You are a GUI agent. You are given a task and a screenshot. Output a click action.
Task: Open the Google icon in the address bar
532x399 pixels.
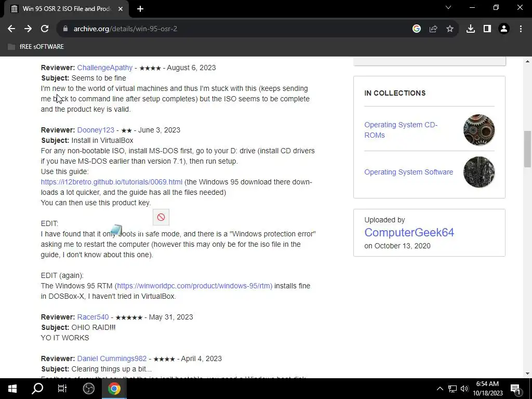click(417, 29)
